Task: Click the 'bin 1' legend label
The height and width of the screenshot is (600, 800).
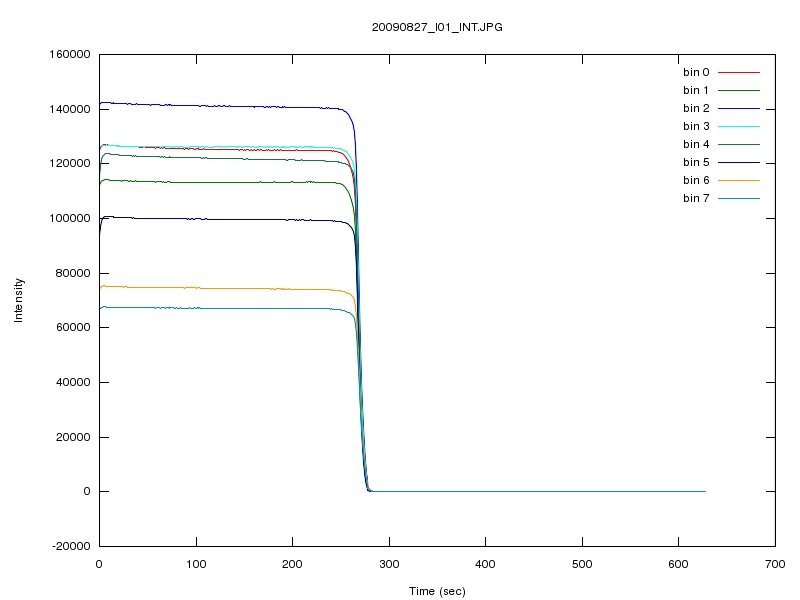Action: (x=696, y=90)
